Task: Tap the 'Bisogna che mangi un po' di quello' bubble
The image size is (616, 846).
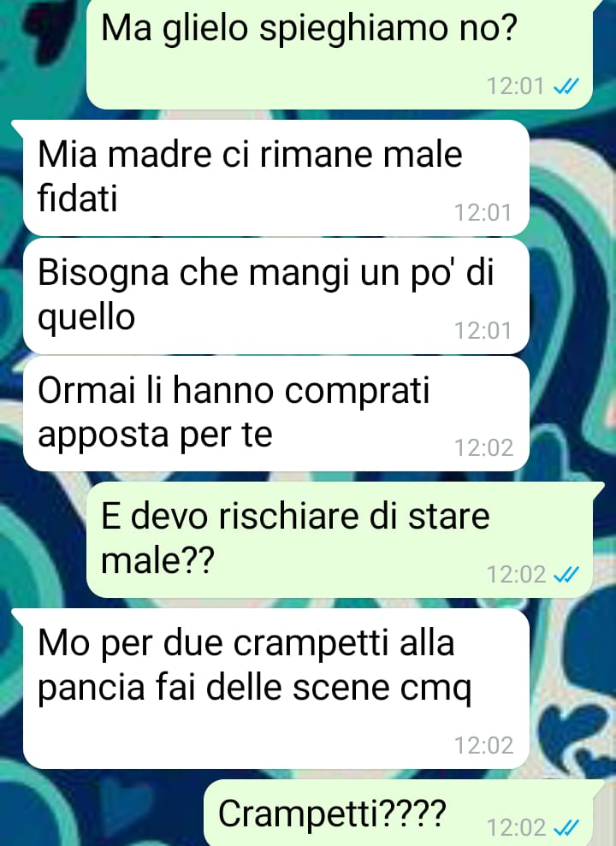Action: pos(275,296)
